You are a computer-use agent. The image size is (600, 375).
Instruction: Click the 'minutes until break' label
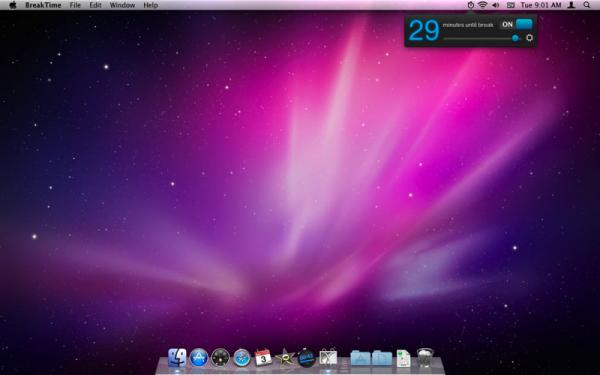pos(468,25)
